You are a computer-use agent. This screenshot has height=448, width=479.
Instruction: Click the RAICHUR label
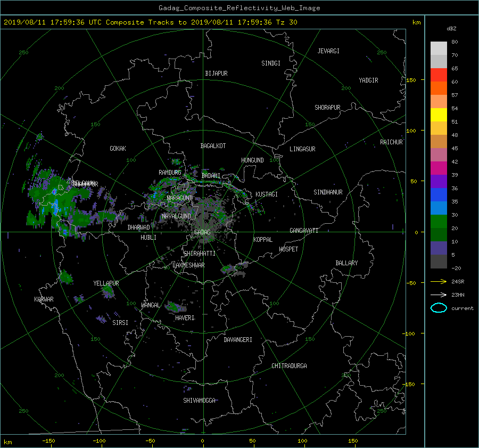click(x=391, y=142)
